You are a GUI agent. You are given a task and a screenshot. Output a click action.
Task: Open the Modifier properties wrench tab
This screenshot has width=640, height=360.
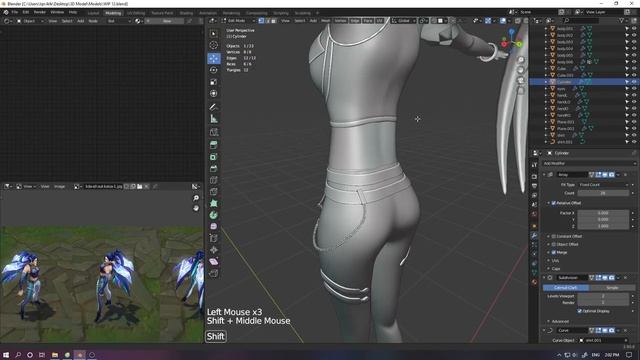pyautogui.click(x=534, y=236)
